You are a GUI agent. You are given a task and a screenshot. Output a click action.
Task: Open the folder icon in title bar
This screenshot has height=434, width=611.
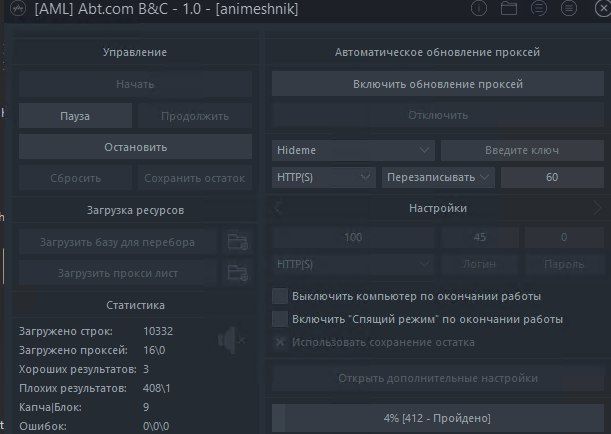tap(508, 10)
